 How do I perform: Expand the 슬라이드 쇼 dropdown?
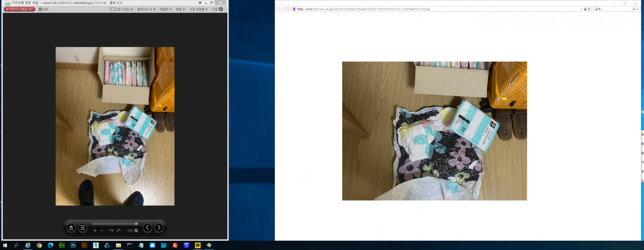[x=146, y=9]
